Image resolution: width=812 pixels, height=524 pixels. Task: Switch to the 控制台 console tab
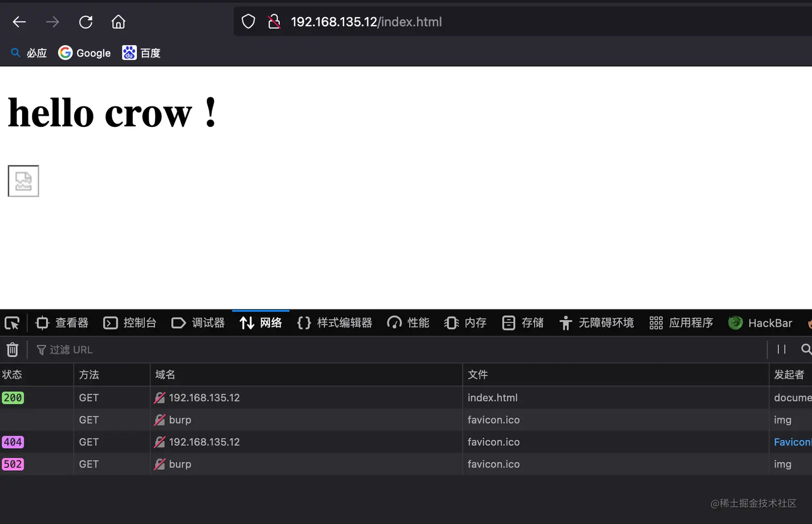coord(129,323)
